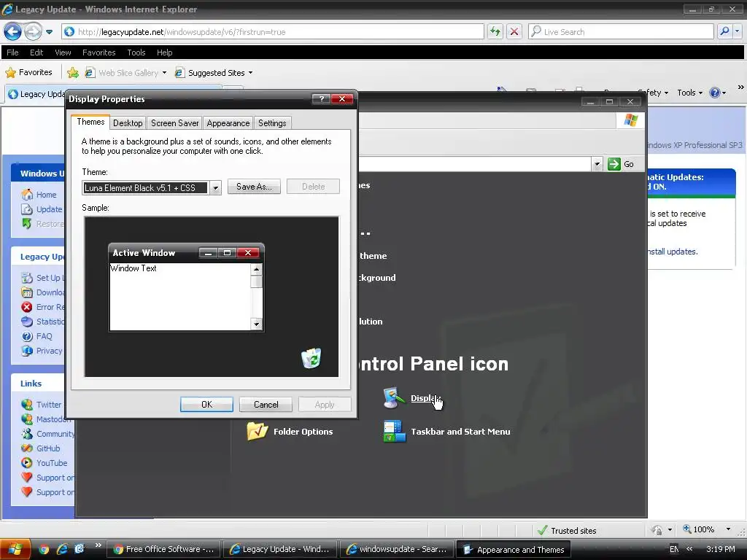Click the green Go arrow button
747x560 pixels.
point(614,164)
